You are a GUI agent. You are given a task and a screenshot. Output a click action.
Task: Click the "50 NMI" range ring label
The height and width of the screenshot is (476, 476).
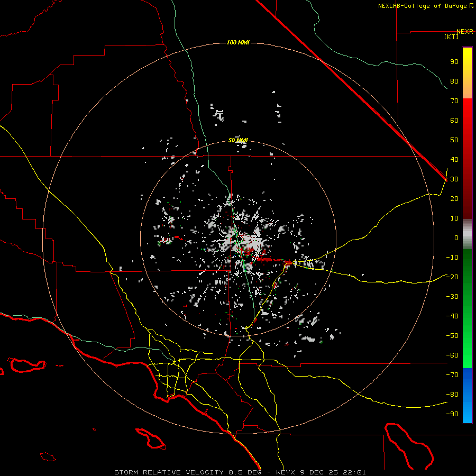(238, 140)
